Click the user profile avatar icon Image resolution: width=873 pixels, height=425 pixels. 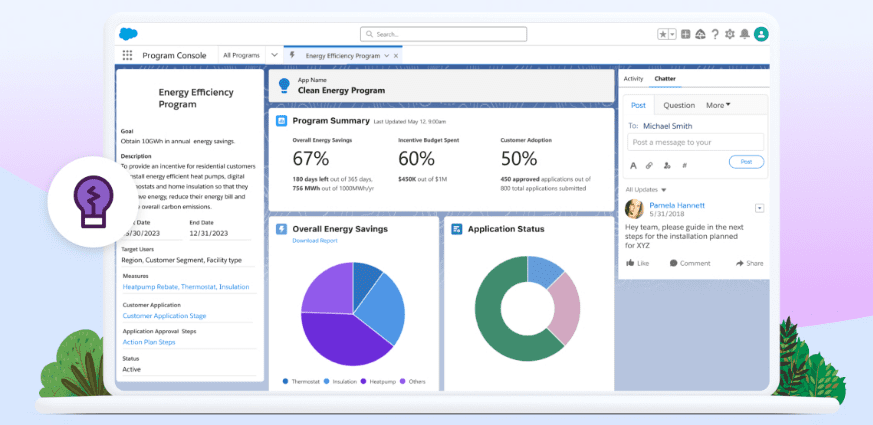pyautogui.click(x=761, y=34)
